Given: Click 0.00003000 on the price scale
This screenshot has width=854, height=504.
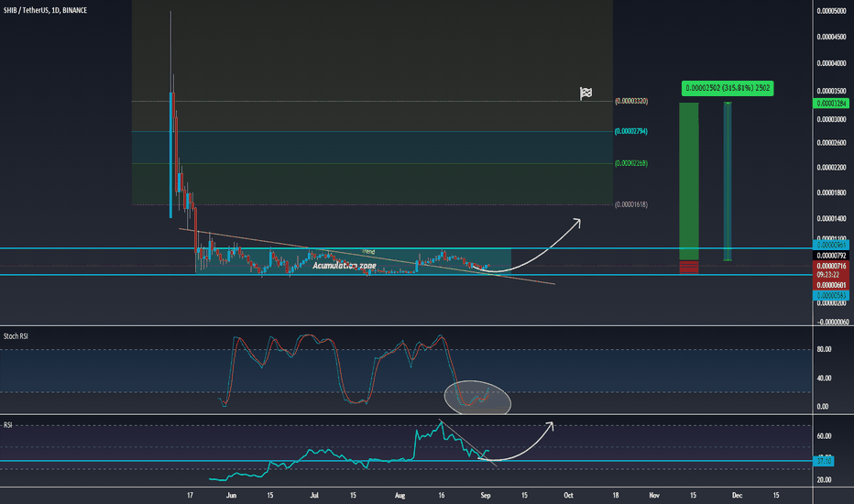Looking at the screenshot, I should pos(832,119).
